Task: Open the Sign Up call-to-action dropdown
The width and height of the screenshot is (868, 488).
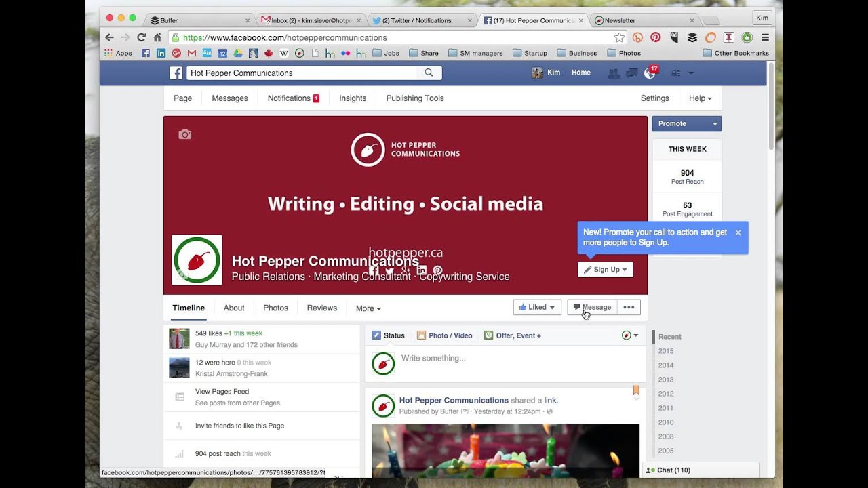Action: pos(606,270)
